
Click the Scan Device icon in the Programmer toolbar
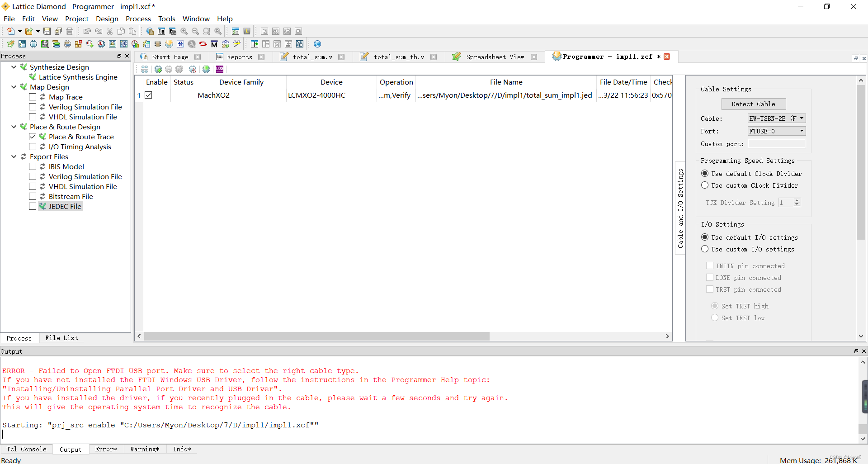(145, 69)
